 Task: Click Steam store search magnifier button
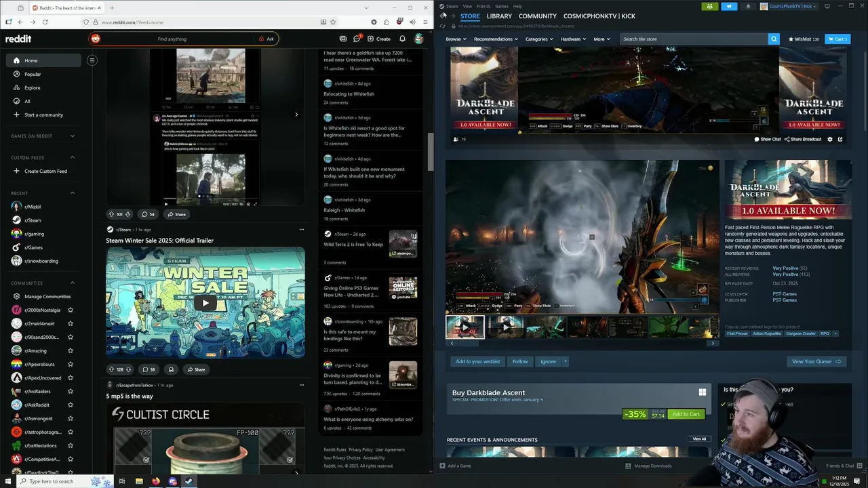click(774, 39)
